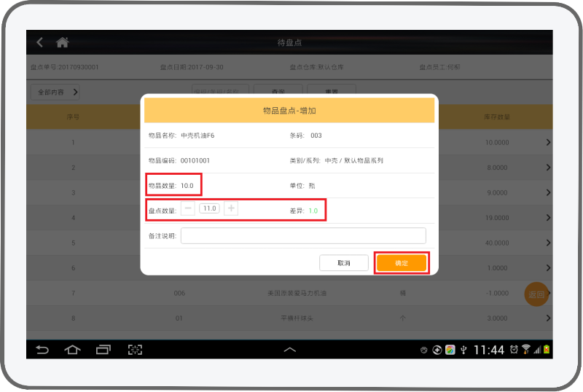Screen dimensions: 583x392
Task: Go to the home screen icon
Action: tap(63, 42)
